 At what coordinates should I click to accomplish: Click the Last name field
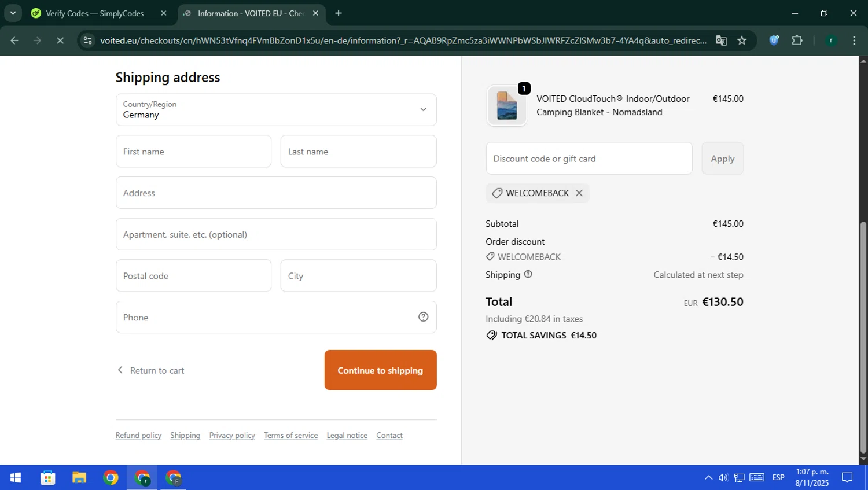358,152
